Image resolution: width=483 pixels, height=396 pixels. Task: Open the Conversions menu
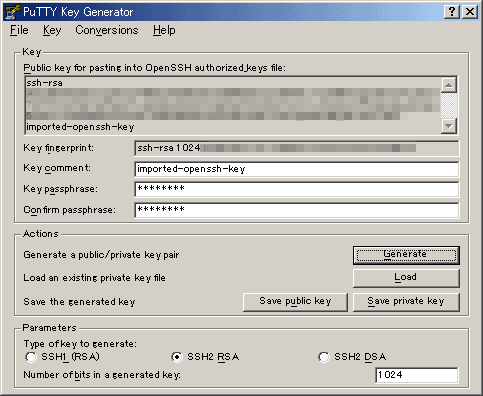(x=107, y=30)
